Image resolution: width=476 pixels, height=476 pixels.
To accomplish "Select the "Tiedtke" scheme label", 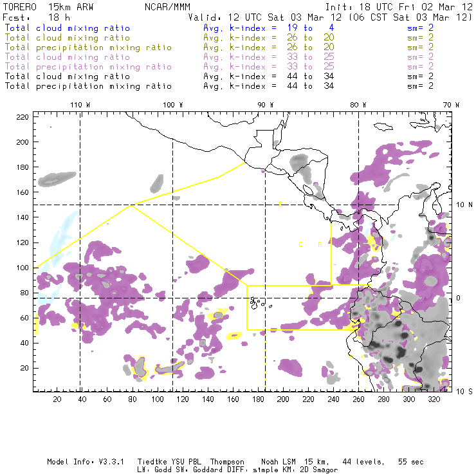I will (x=152, y=462).
